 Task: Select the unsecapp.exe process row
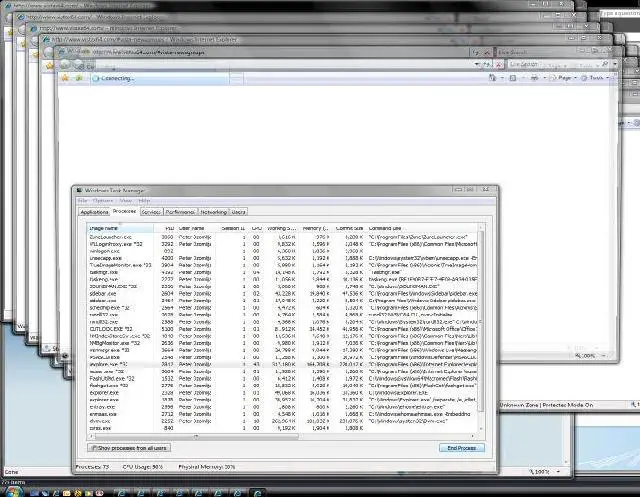[x=282, y=258]
